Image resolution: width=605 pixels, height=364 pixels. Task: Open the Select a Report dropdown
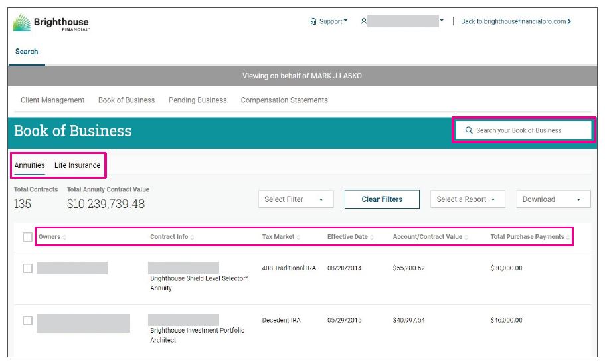(x=467, y=199)
